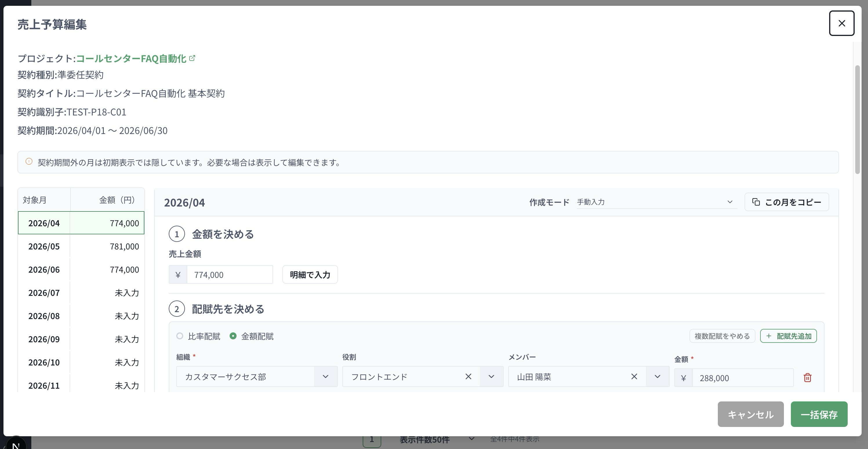This screenshot has height=449, width=868.
Task: Select the 2026/08 month row
Action: click(x=81, y=316)
